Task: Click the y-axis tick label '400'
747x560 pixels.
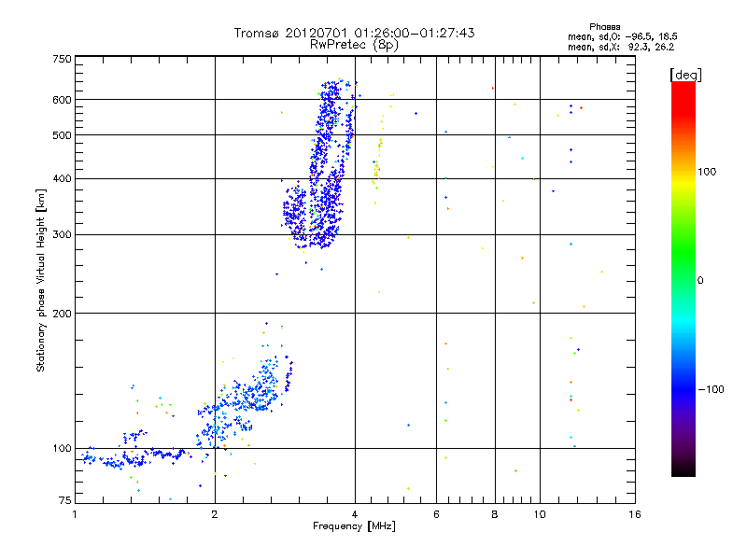Action: 62,178
